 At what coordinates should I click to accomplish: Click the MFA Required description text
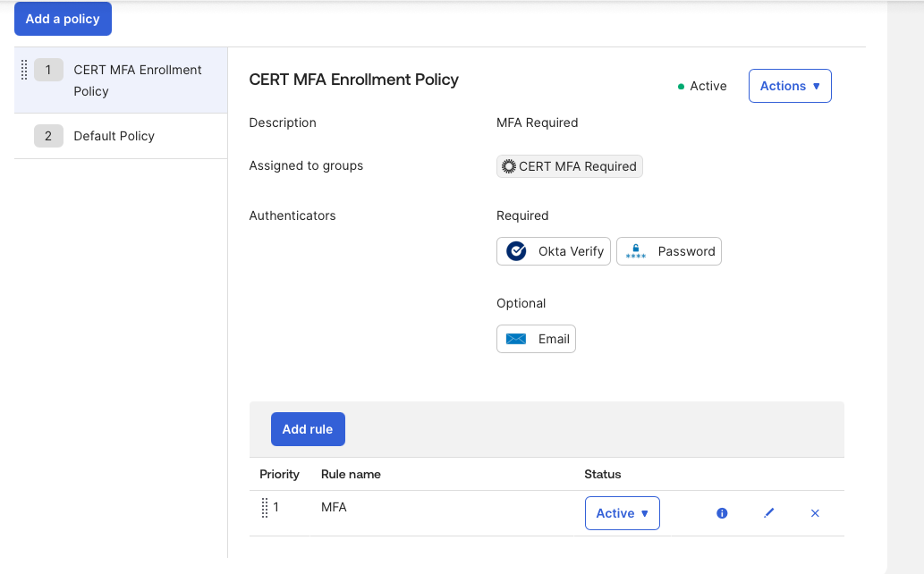click(x=537, y=122)
